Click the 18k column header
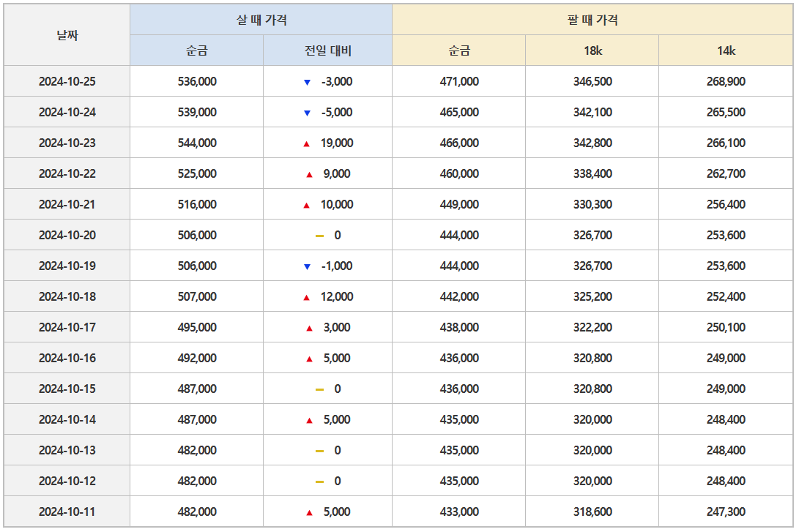The height and width of the screenshot is (532, 799). [x=592, y=50]
